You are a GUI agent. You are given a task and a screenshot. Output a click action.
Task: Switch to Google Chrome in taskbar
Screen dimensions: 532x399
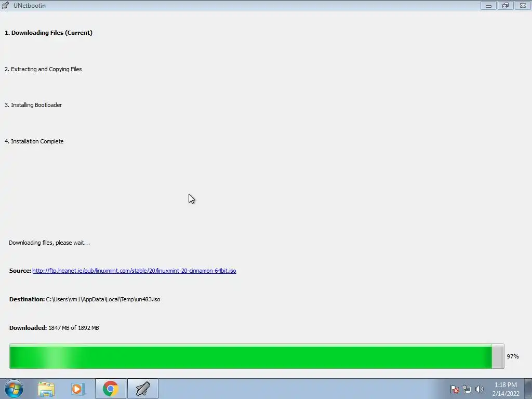coord(110,389)
